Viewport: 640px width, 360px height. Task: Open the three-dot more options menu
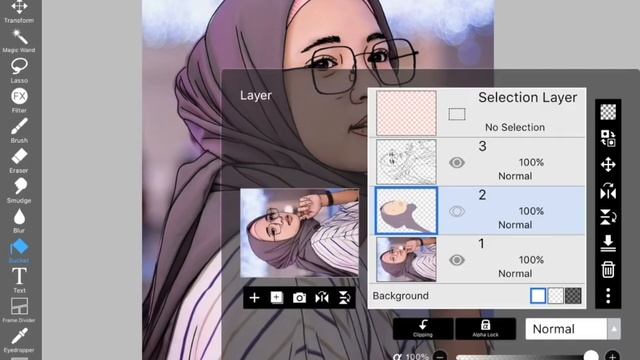pyautogui.click(x=608, y=296)
